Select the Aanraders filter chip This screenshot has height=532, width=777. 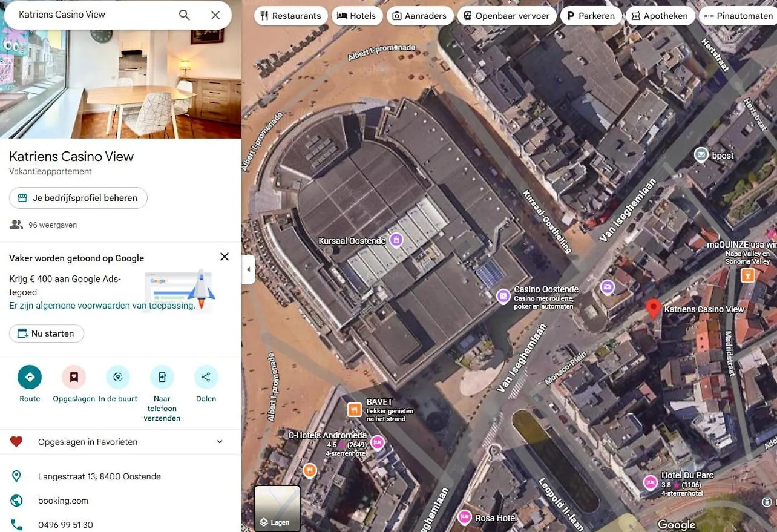tap(419, 16)
